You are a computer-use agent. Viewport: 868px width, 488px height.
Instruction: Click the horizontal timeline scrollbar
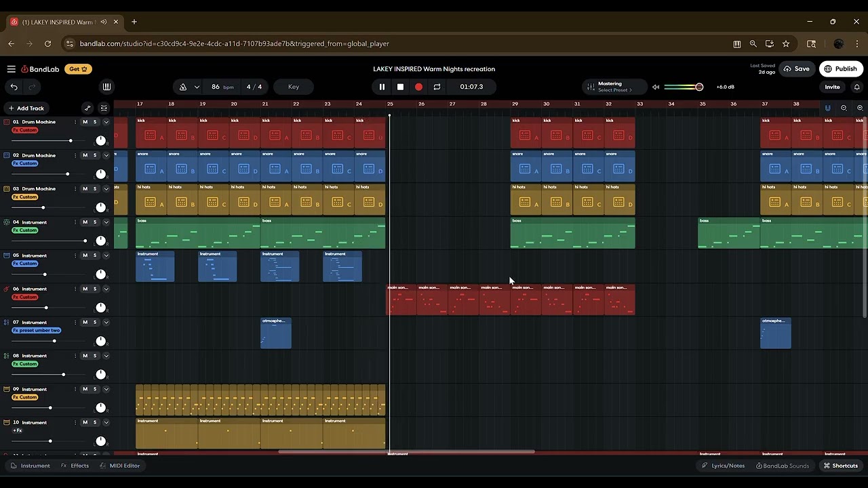click(x=406, y=451)
